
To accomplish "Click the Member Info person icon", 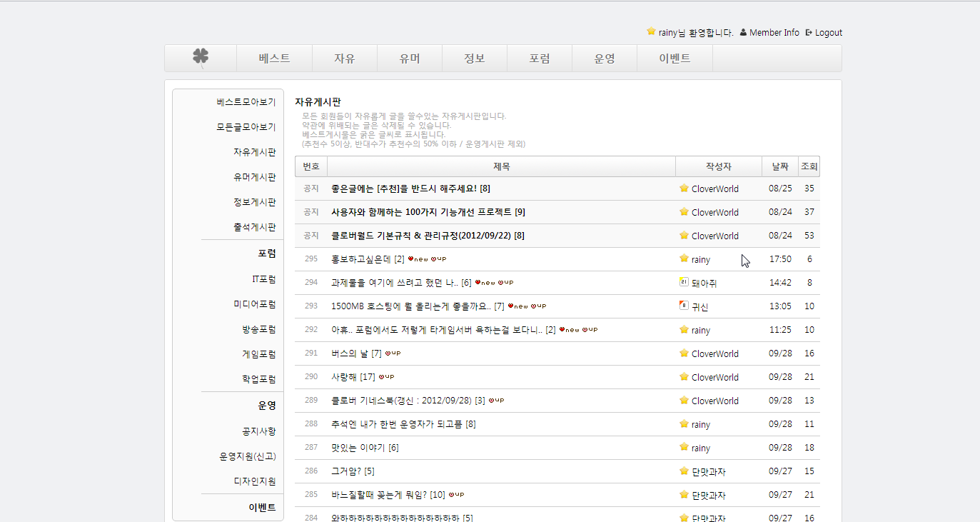I will point(743,32).
